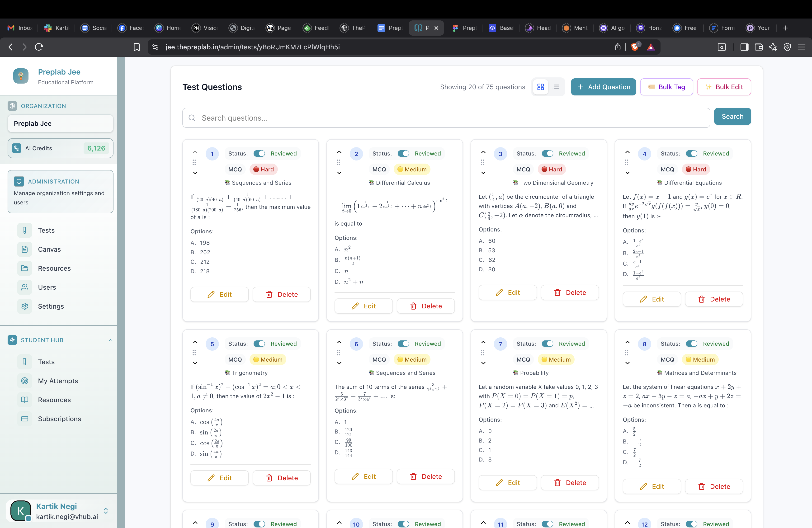
Task: Toggle Reviewed status on question 2
Action: tap(403, 154)
